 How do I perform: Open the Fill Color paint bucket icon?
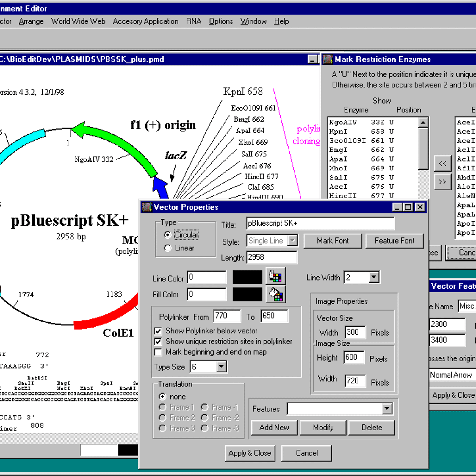point(275,294)
